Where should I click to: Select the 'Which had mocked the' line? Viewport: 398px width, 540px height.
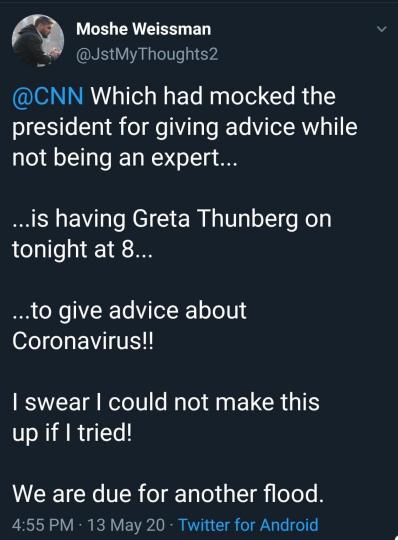tap(213, 96)
